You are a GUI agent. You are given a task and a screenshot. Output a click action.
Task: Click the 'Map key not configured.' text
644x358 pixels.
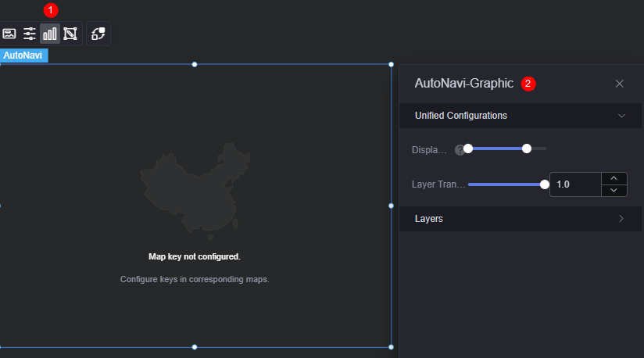coord(195,256)
